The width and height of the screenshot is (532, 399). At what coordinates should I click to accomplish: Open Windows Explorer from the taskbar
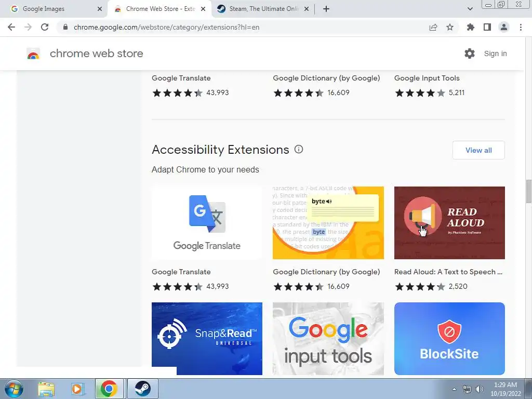pos(46,389)
